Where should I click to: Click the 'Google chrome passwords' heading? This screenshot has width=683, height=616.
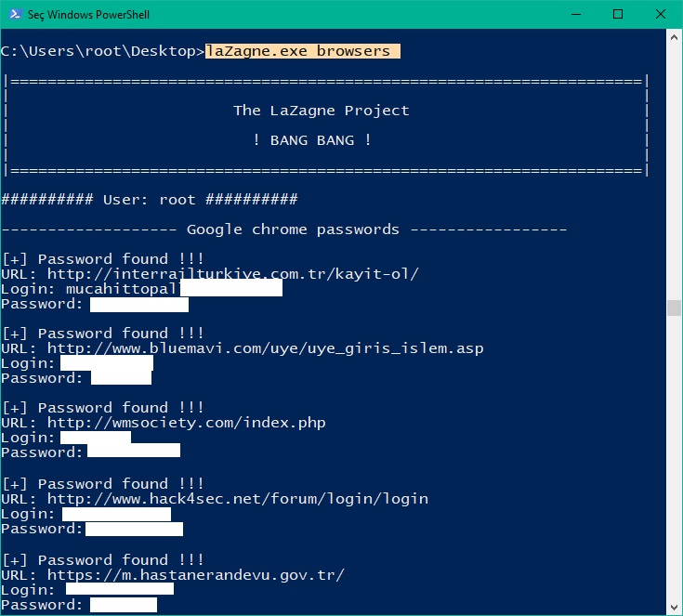[x=293, y=229]
